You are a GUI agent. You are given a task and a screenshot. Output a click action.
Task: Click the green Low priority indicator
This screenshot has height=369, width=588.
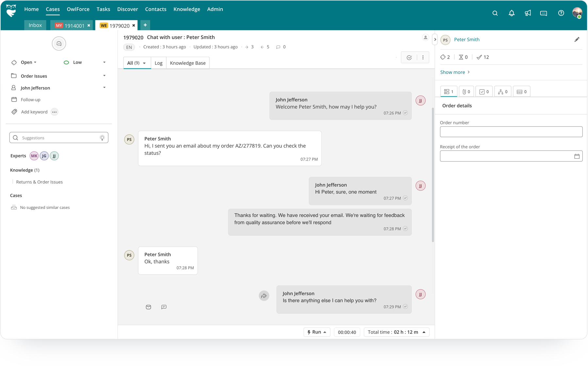coord(66,62)
